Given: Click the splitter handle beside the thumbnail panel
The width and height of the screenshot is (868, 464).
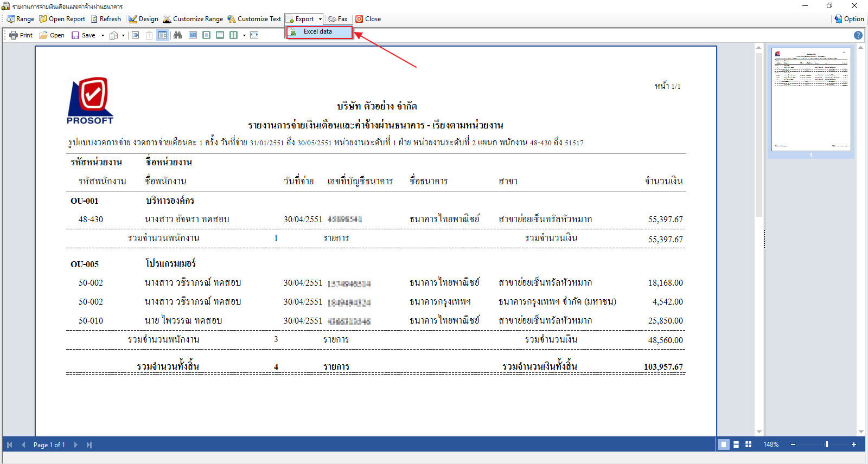Looking at the screenshot, I should [x=764, y=239].
